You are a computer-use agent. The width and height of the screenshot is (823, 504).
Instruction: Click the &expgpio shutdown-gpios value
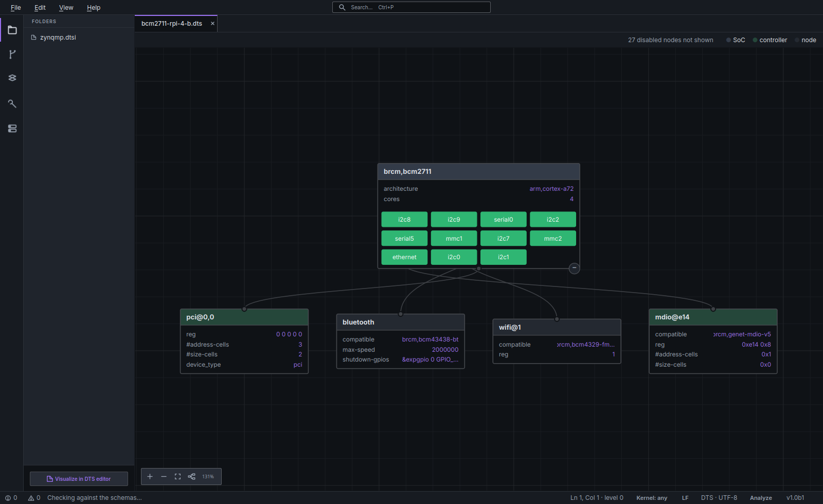click(x=430, y=359)
